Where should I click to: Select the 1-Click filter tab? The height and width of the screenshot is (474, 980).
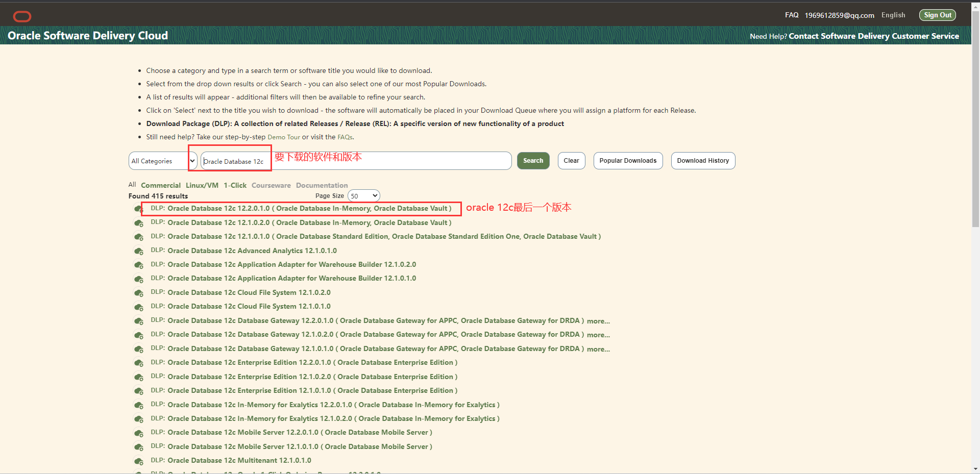point(235,185)
